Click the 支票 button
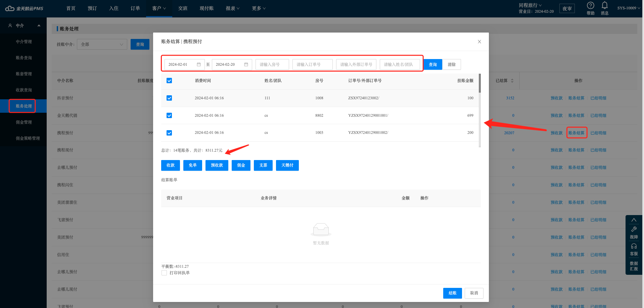The image size is (644, 308). click(x=263, y=165)
